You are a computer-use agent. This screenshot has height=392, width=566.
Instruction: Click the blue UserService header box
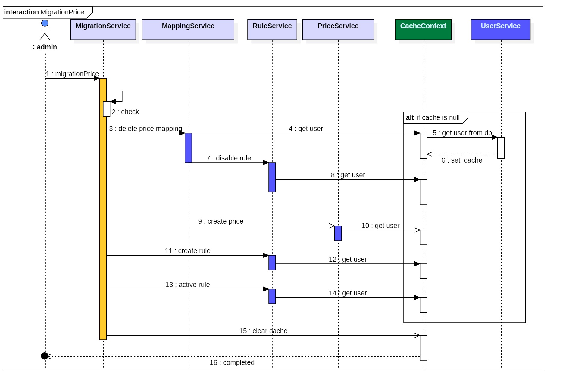tap(501, 30)
